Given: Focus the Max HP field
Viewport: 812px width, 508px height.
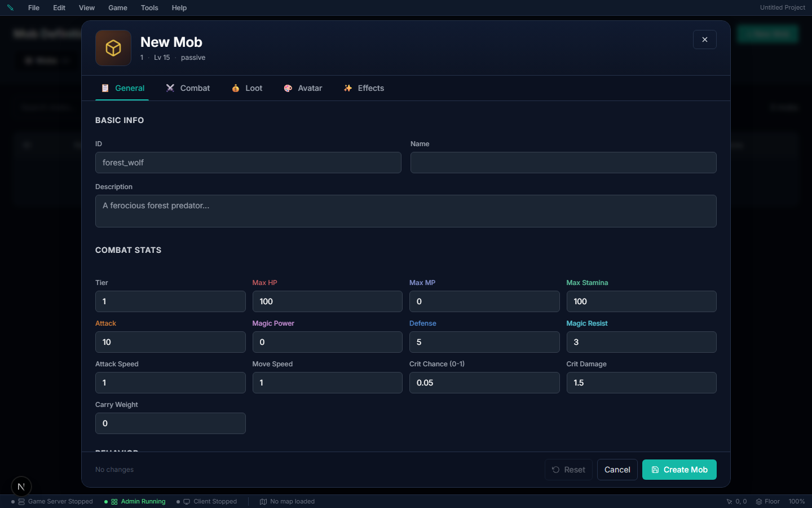Looking at the screenshot, I should (328, 301).
